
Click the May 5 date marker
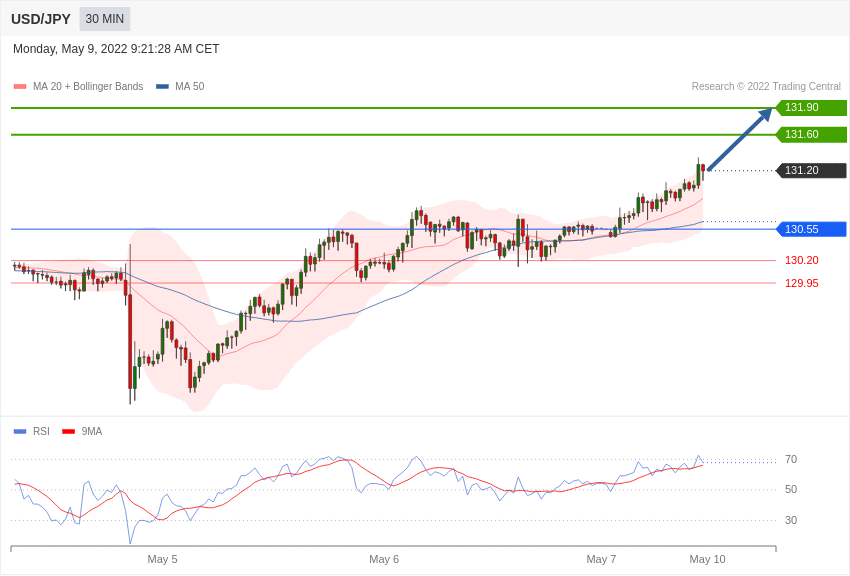(x=162, y=559)
